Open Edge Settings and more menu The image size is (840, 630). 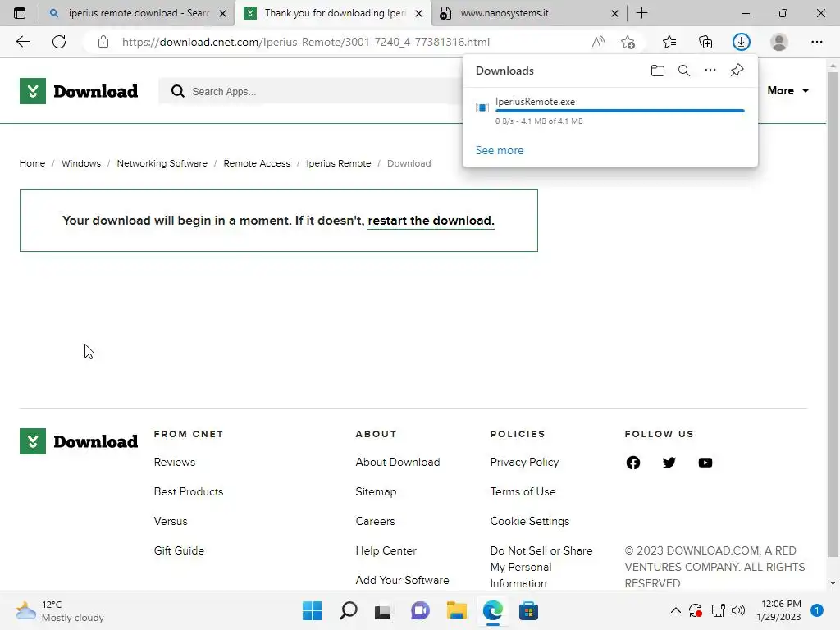(x=816, y=42)
